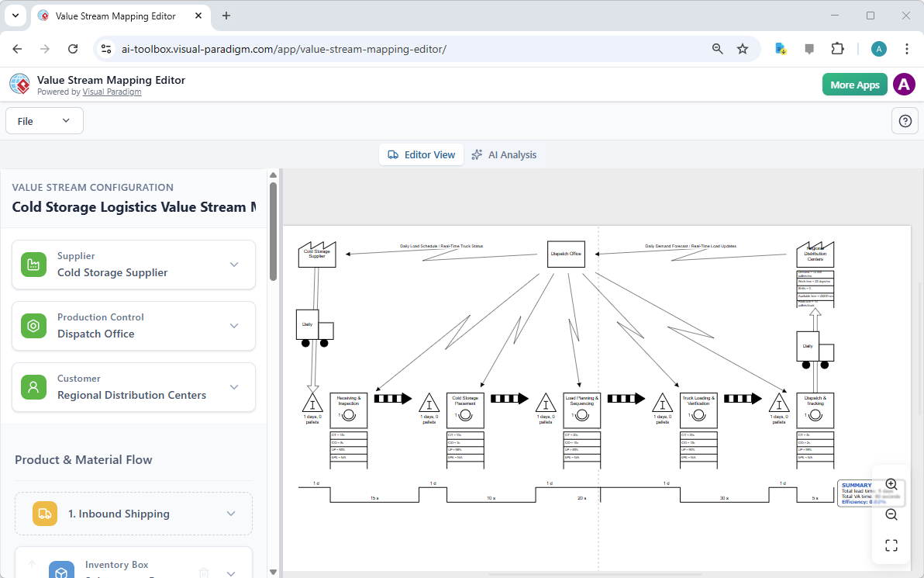Click the More Apps button
Viewport: 924px width, 578px height.
tap(854, 84)
